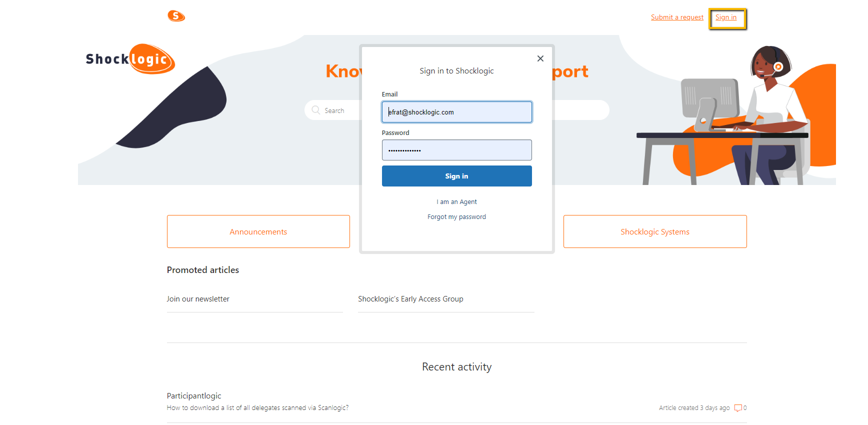Viewport: 868px width, 425px height.
Task: Focus the Password input field
Action: pyautogui.click(x=456, y=150)
